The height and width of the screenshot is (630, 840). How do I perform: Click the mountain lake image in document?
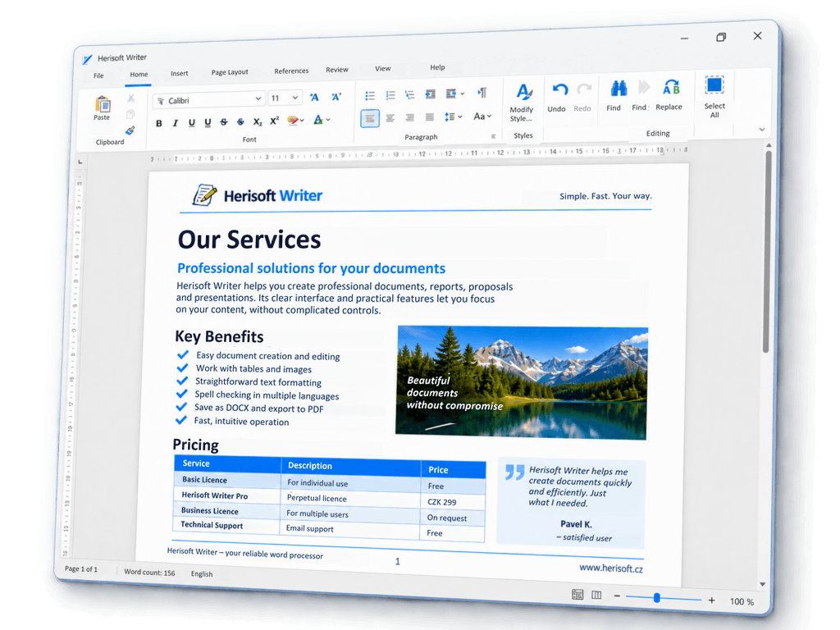point(521,382)
